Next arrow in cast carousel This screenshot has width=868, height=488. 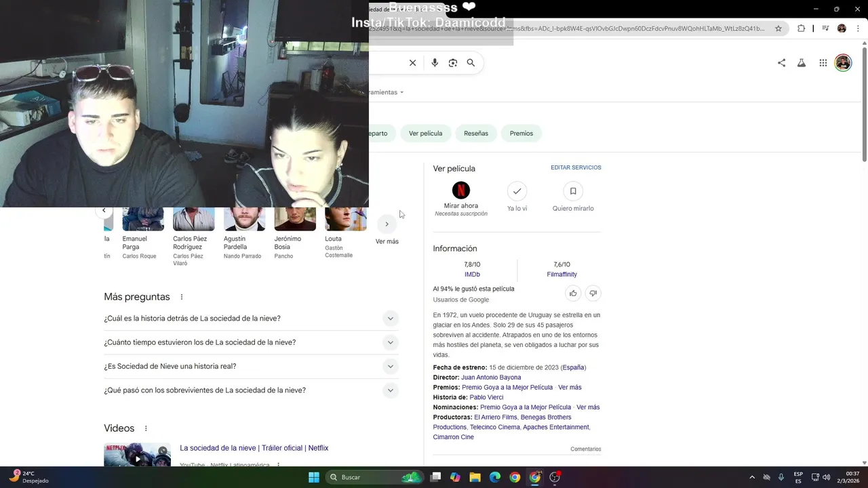pyautogui.click(x=387, y=224)
